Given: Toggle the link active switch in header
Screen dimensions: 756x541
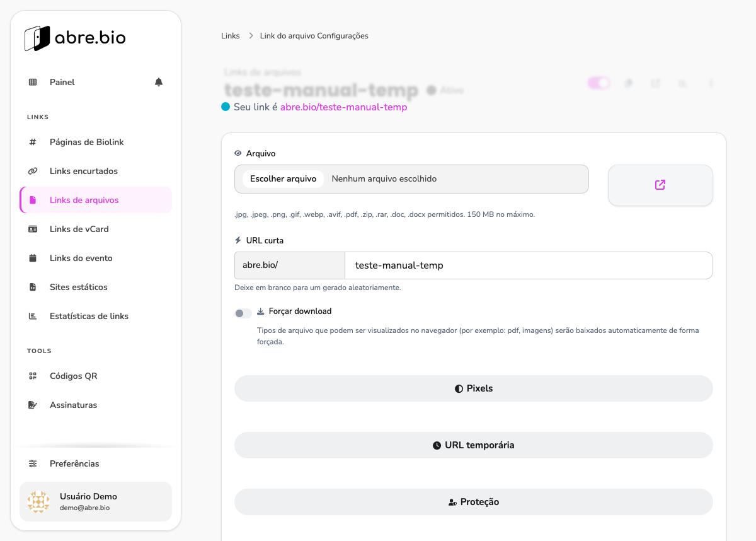Looking at the screenshot, I should [x=598, y=83].
